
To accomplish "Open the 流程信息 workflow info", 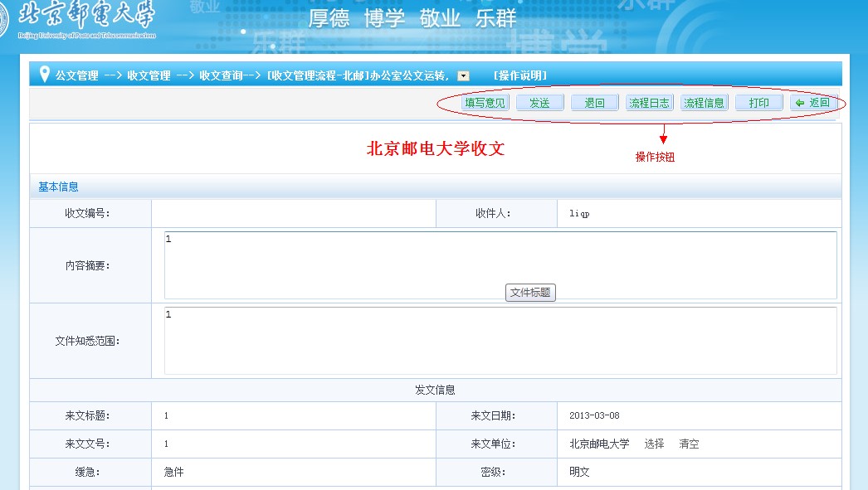I will point(705,103).
